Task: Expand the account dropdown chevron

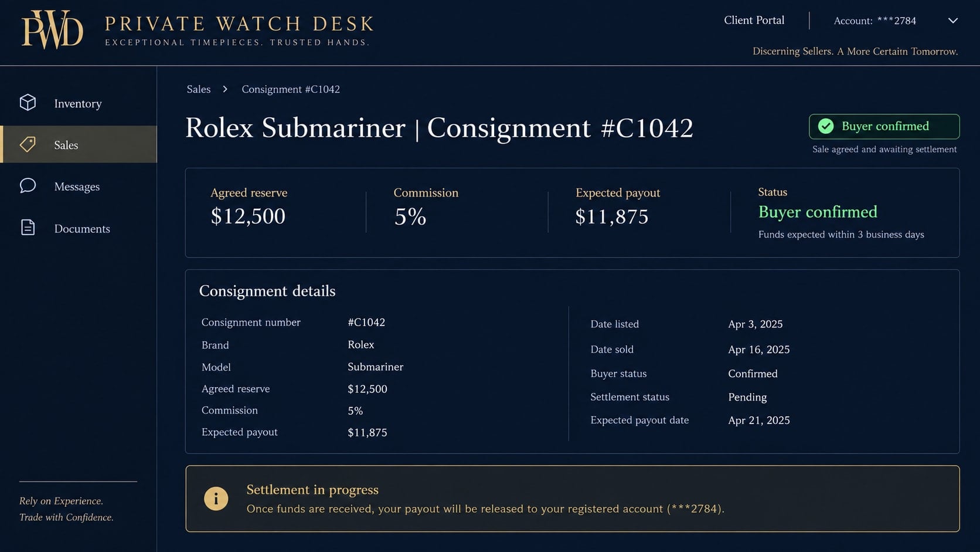Action: [x=953, y=21]
